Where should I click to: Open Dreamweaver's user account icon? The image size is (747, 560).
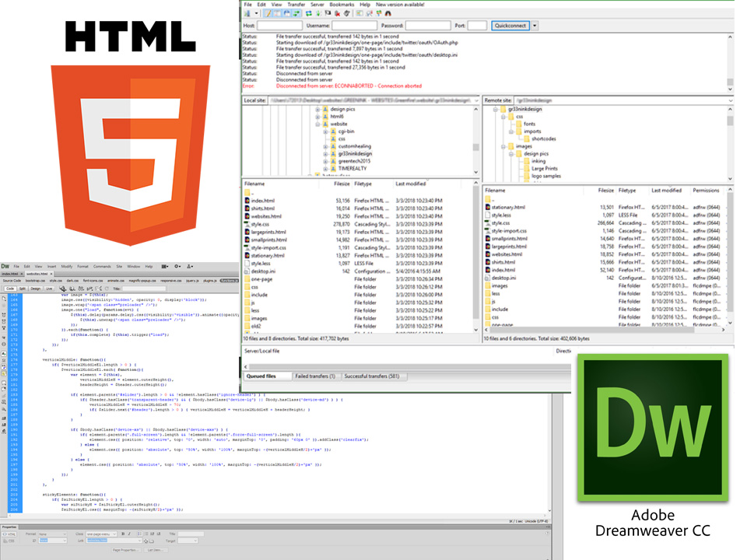click(190, 267)
